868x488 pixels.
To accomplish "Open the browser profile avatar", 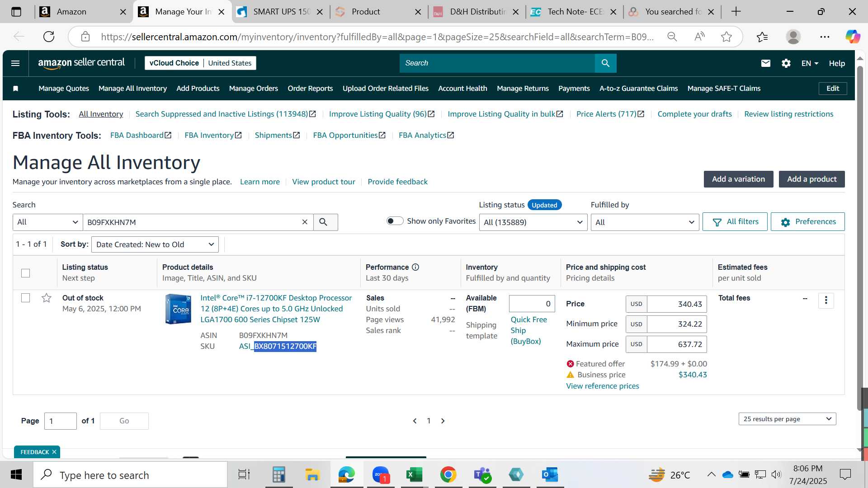I will 793,37.
